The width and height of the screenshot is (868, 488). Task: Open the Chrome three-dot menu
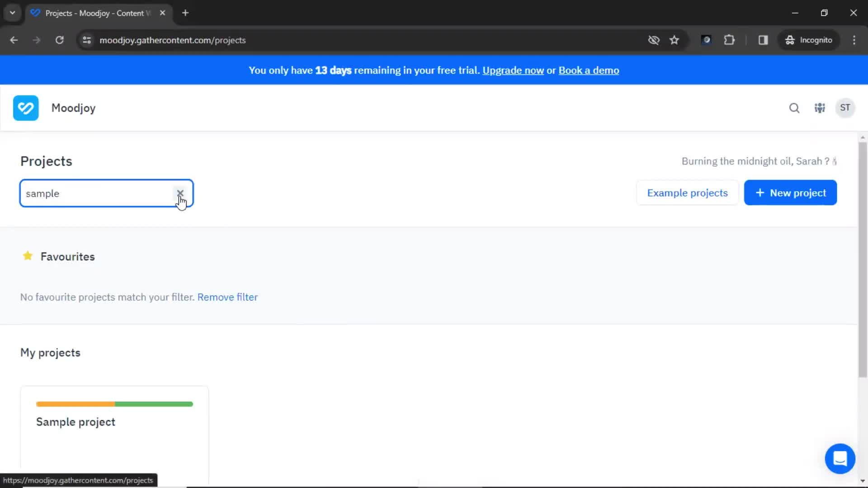[x=854, y=40]
